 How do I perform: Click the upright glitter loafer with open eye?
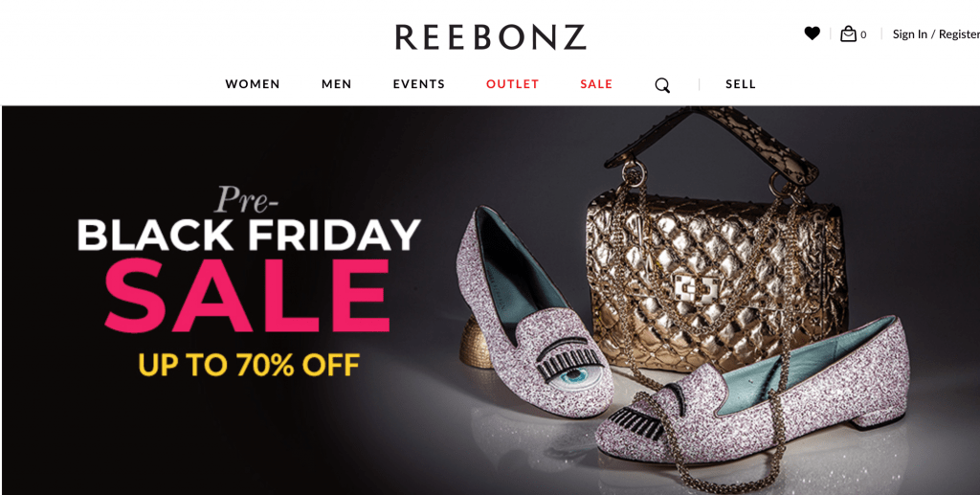pos(531,312)
